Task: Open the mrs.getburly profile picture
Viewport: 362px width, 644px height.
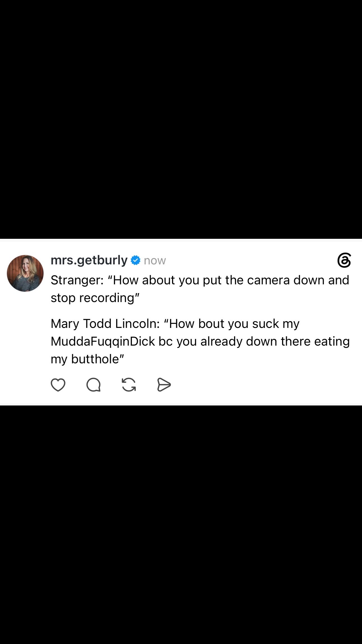Action: (x=25, y=273)
